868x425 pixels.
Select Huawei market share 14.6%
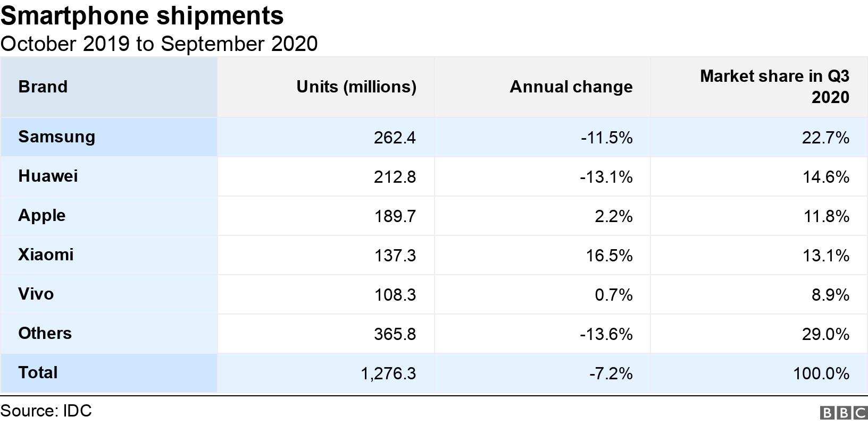826,177
